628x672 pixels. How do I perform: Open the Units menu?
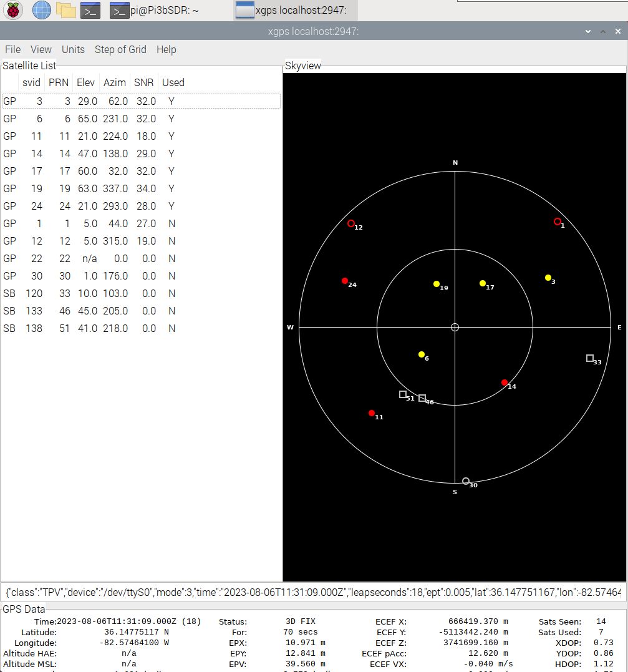[x=73, y=50]
